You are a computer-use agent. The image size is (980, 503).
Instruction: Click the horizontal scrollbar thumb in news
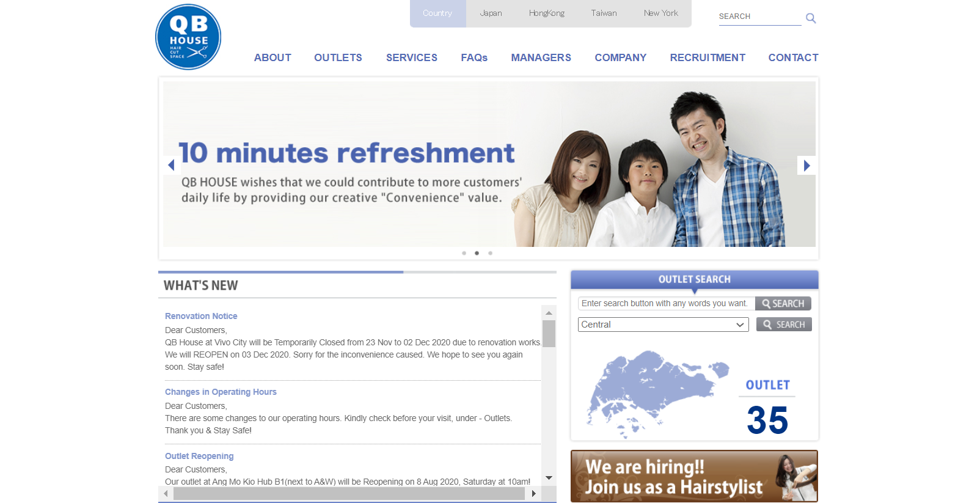[349, 493]
